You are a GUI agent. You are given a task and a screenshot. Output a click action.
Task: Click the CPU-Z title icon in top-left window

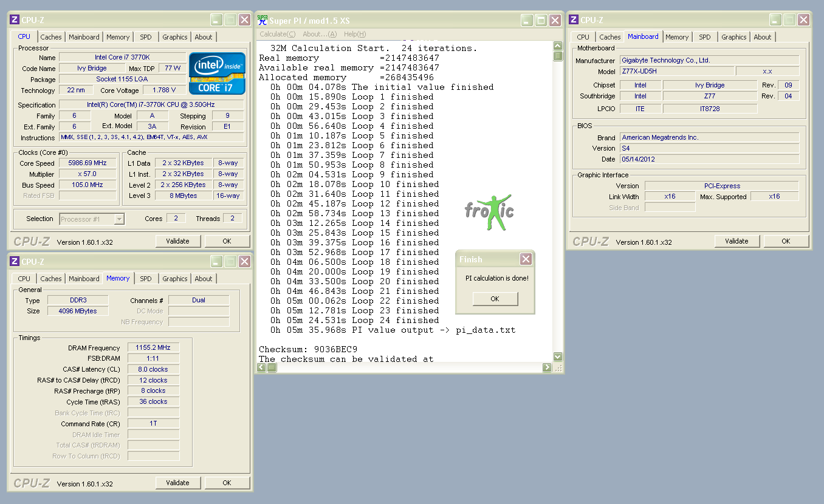click(15, 20)
